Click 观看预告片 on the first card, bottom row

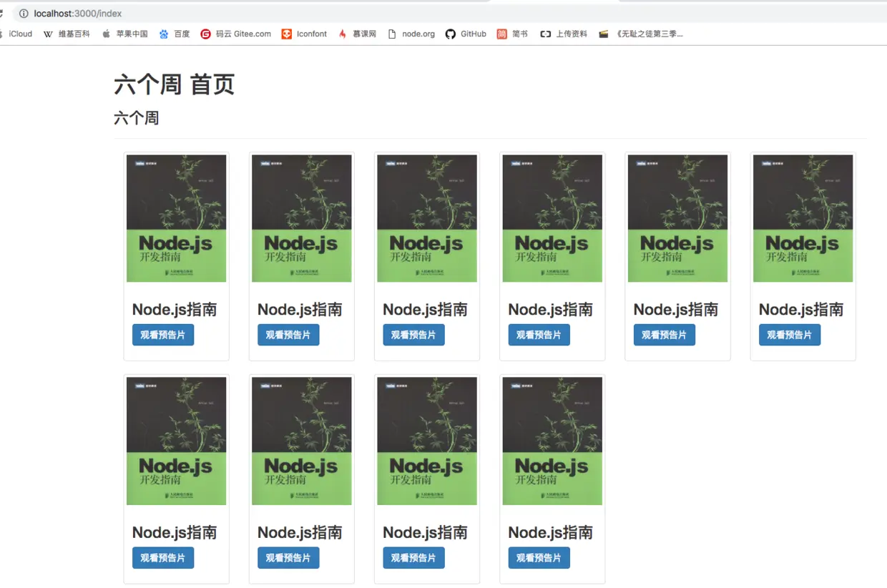point(163,558)
